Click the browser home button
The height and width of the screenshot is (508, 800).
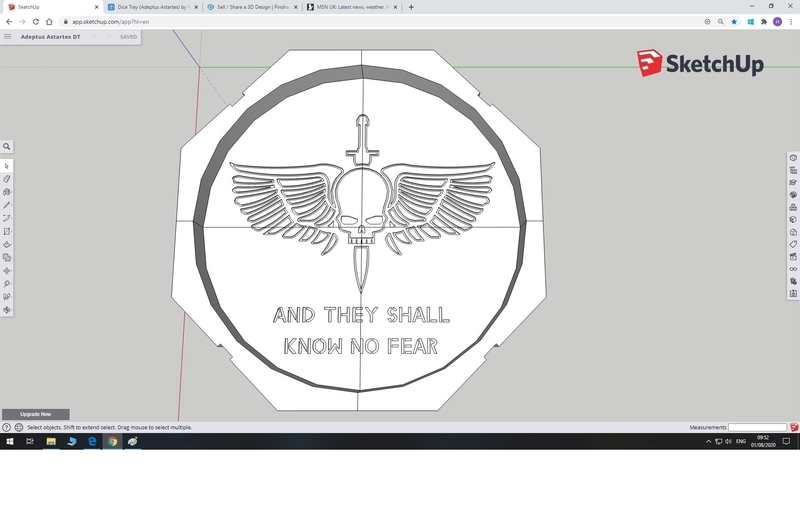(49, 22)
